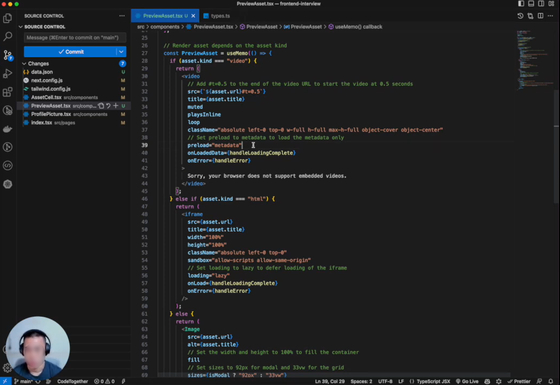
Task: Open notifications bell in status bar
Action: coord(551,381)
